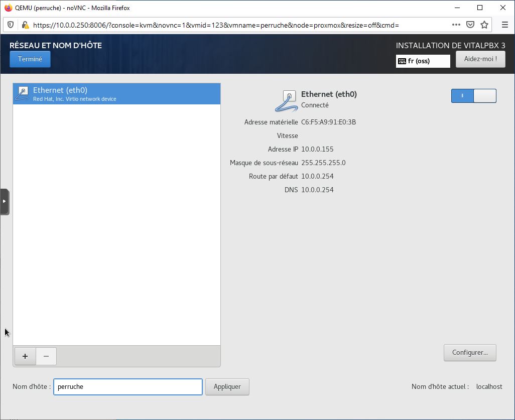Image resolution: width=515 pixels, height=420 pixels.
Task: Click the Ethernet cable icon in detail pane
Action: tap(286, 101)
